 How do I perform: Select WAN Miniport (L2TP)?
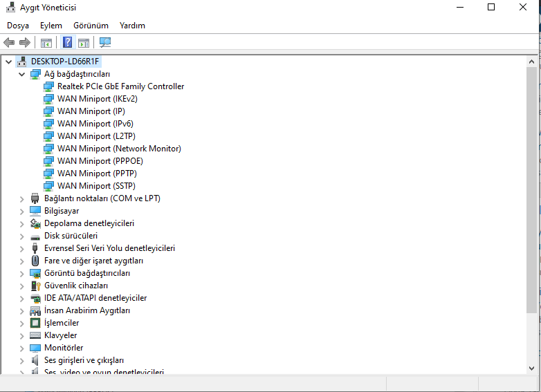[x=96, y=136]
